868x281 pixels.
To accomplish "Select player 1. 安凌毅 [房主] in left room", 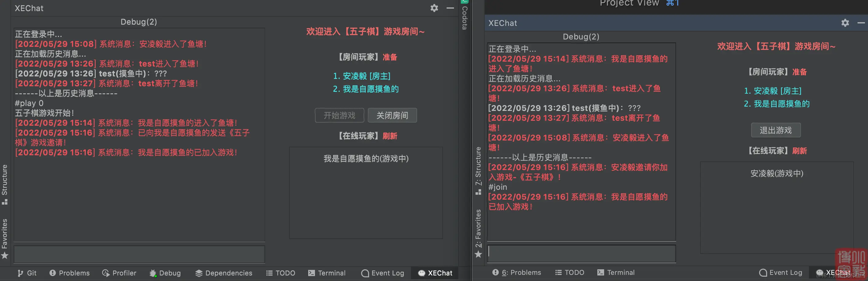I will (x=361, y=76).
